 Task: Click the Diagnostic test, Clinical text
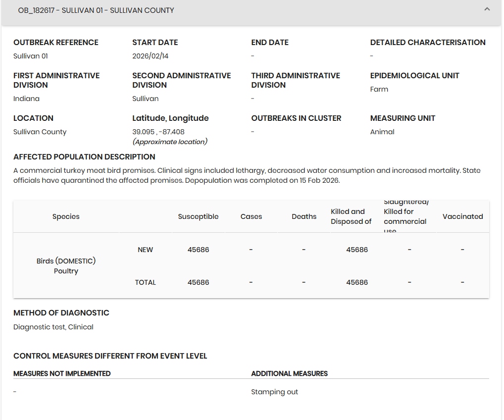coord(53,327)
